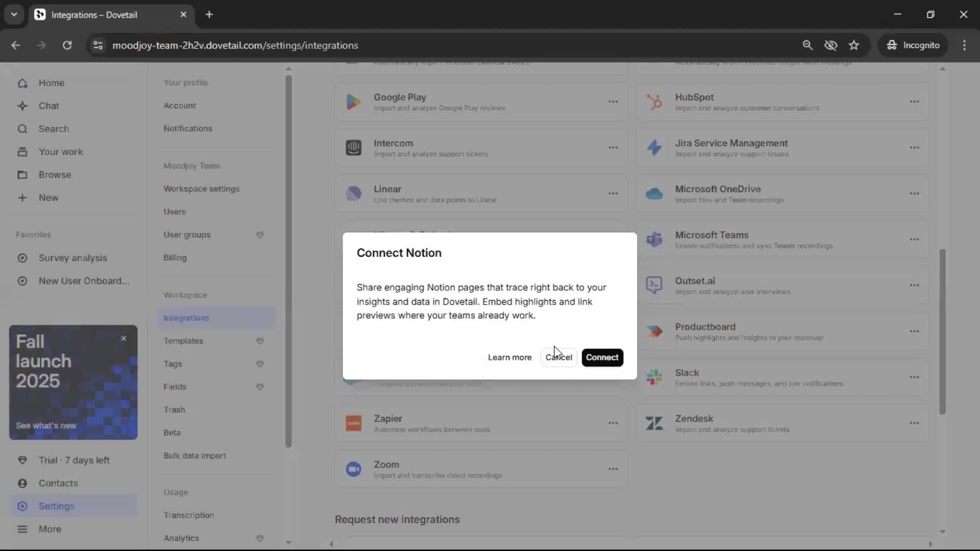980x551 pixels.
Task: Click the Intercom logo icon
Action: [x=353, y=147]
